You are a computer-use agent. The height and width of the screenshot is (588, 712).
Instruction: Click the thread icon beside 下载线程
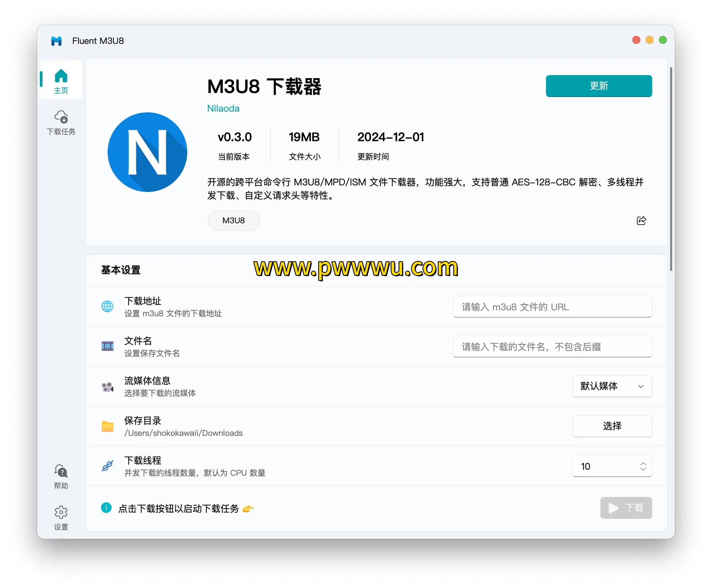(107, 466)
